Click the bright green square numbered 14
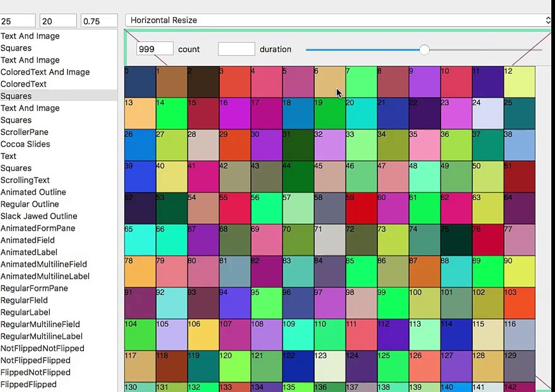Viewport: 555px width, 392px height. pyautogui.click(x=172, y=114)
